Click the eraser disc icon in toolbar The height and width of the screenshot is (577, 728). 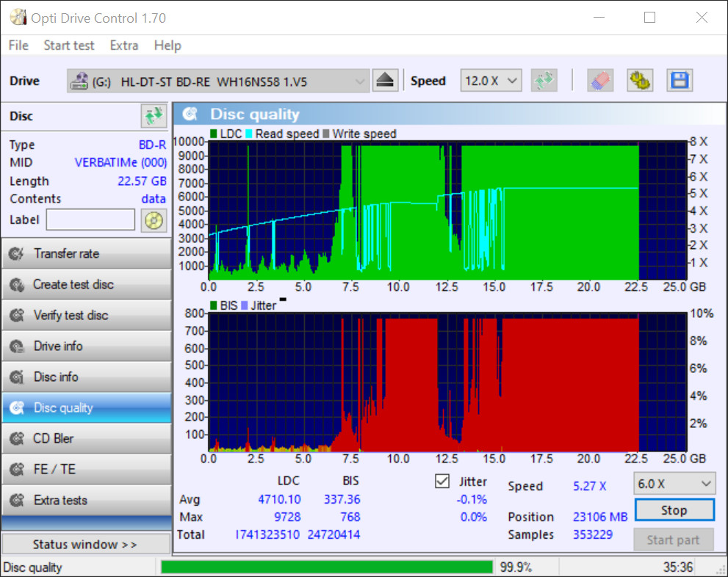pos(600,81)
